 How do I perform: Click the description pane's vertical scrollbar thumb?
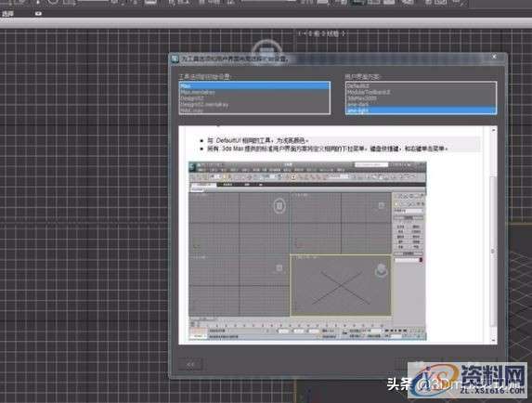[493, 251]
